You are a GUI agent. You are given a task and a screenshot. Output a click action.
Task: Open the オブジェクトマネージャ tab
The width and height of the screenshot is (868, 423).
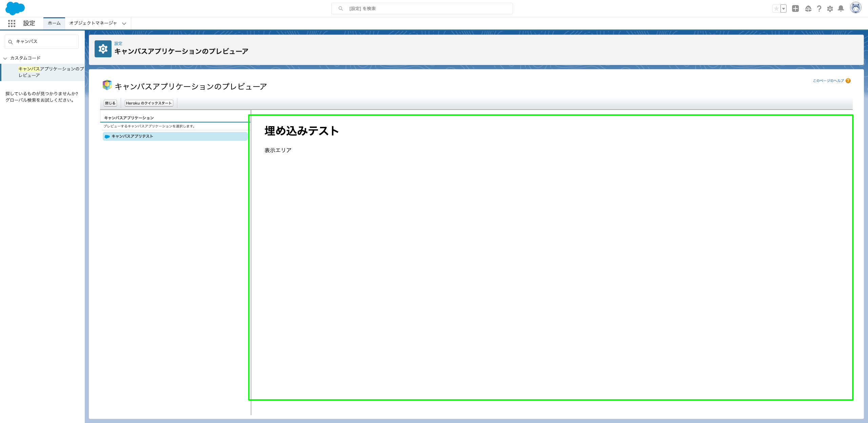click(93, 23)
